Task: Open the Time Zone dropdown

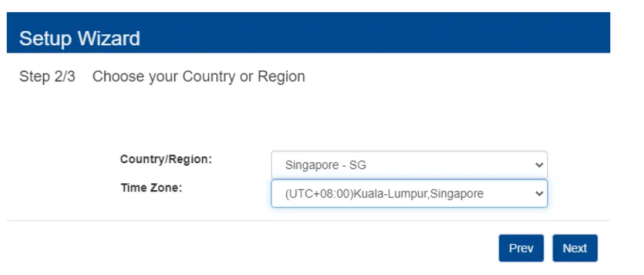Action: click(409, 193)
